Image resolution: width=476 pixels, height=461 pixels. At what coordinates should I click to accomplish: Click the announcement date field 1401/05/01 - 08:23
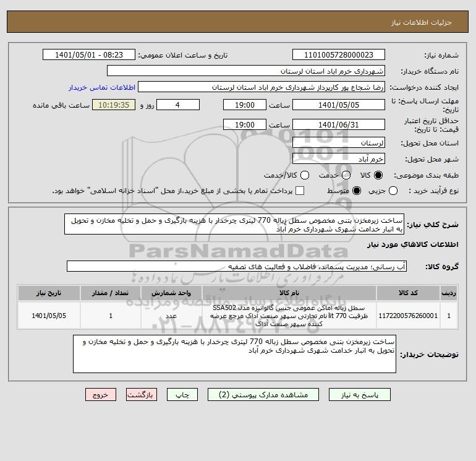pos(89,55)
